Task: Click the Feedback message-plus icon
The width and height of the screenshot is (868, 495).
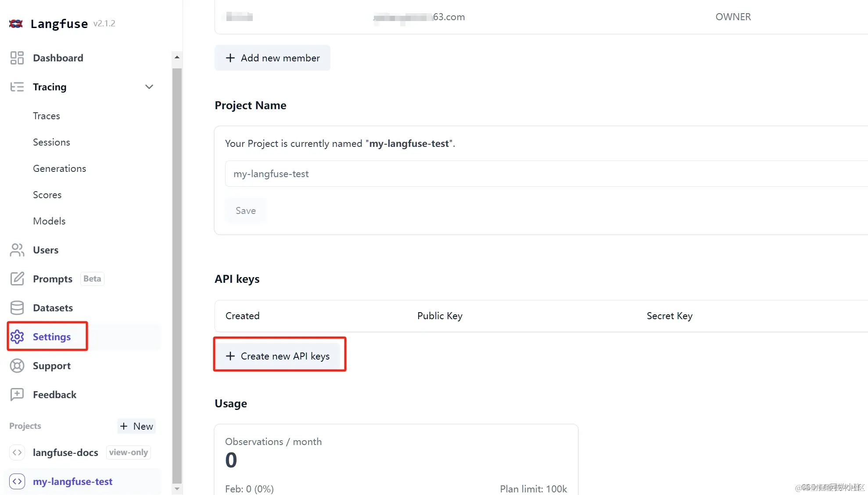Action: 17,395
